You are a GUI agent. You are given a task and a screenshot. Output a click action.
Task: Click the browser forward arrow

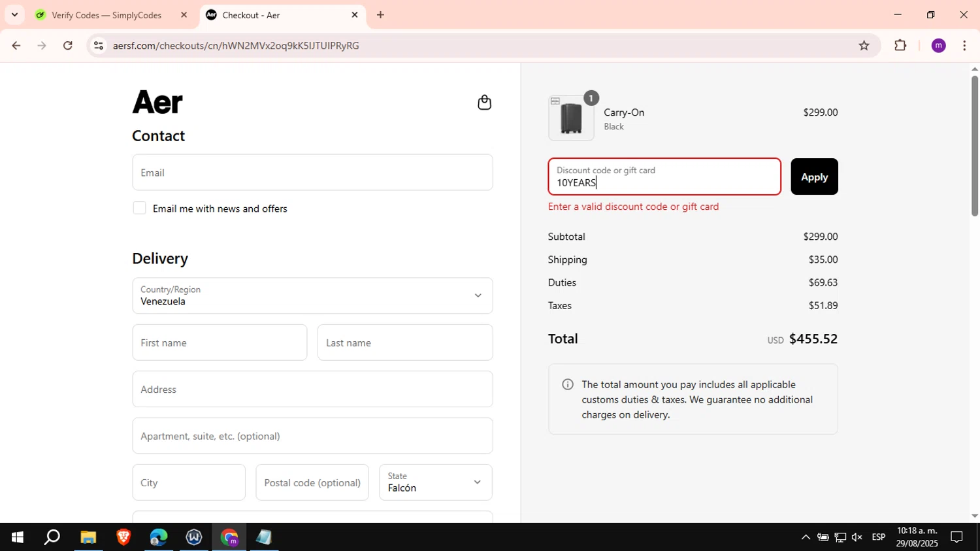click(x=42, y=46)
